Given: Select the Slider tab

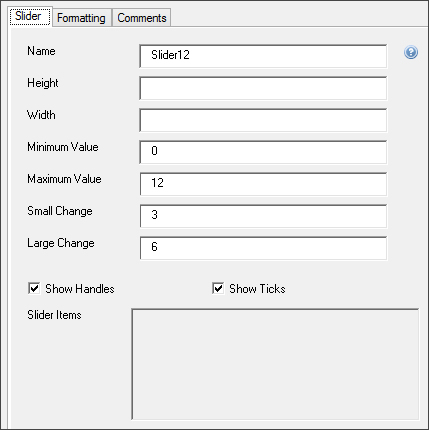Looking at the screenshot, I should pyautogui.click(x=30, y=16).
